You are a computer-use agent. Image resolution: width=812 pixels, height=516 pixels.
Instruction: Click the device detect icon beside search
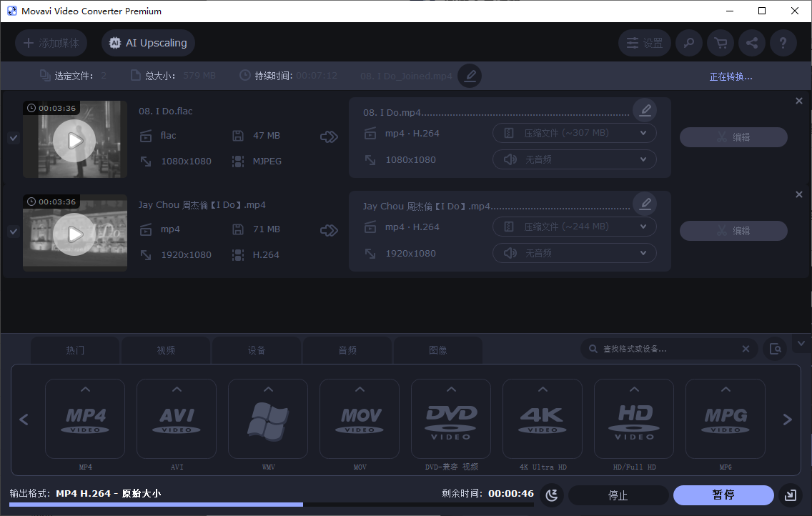point(776,349)
